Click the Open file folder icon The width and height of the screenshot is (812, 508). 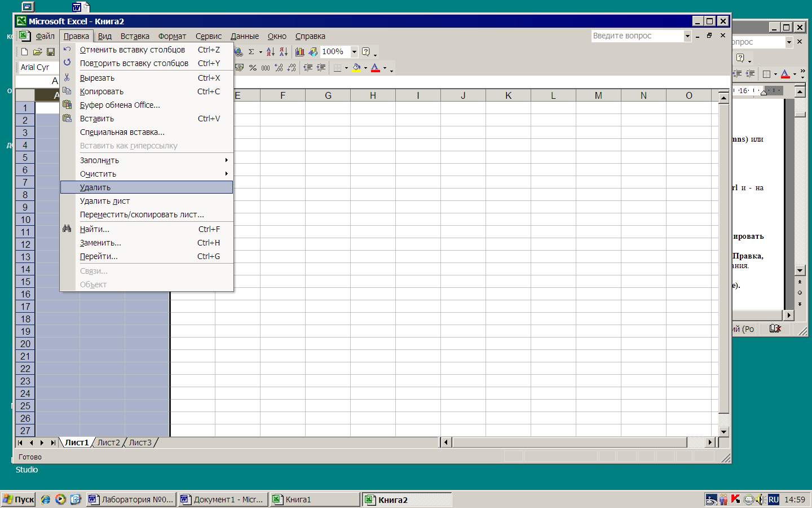(37, 52)
